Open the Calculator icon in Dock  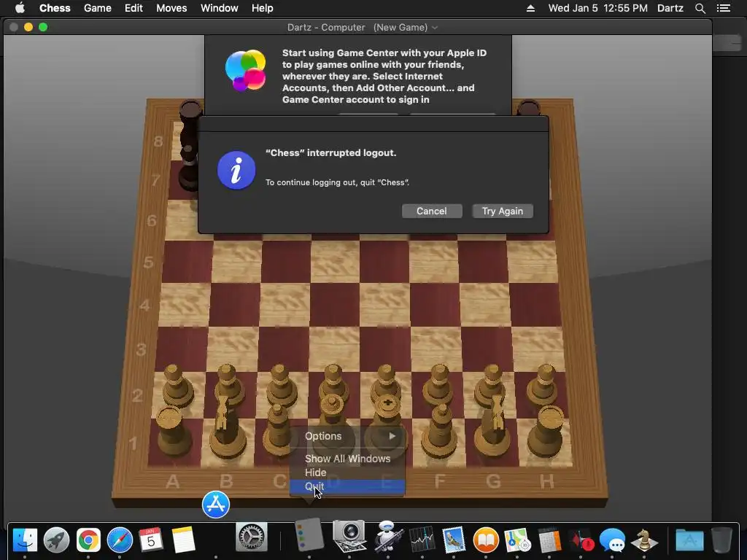pos(549,540)
